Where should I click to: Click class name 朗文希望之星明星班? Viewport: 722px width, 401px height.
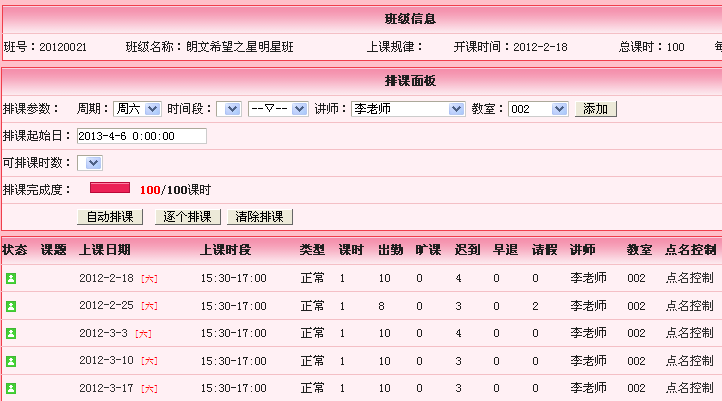(x=239, y=47)
